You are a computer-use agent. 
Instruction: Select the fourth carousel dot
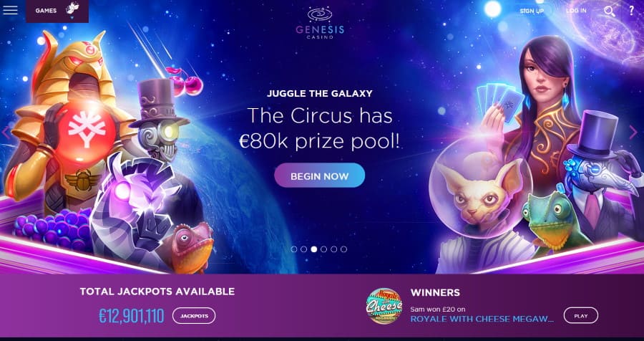[323, 249]
